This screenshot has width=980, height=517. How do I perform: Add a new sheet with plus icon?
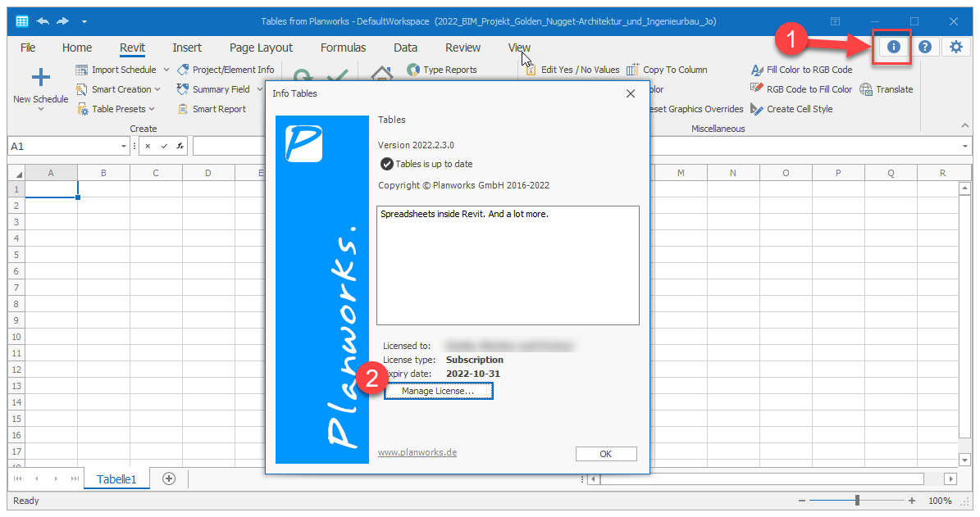[x=169, y=479]
